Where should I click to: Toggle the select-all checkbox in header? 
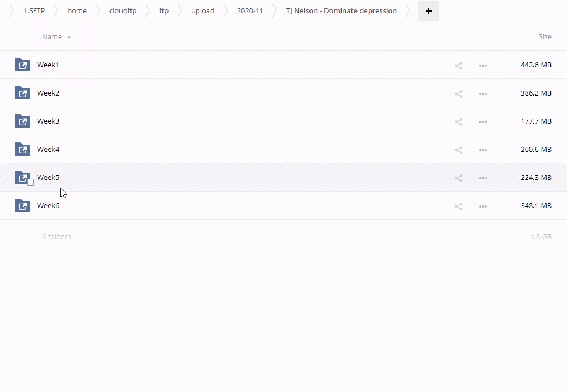click(26, 37)
